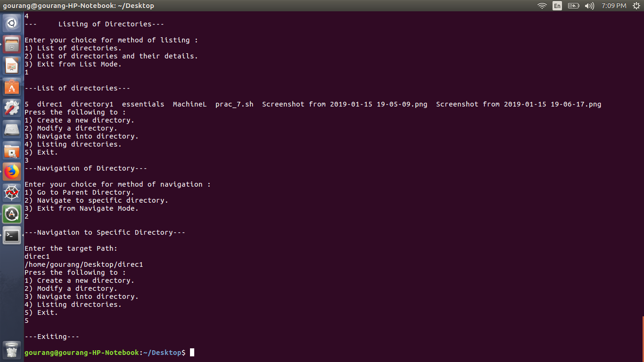Open the Trash at launcher bottom
The height and width of the screenshot is (362, 644).
point(12,350)
